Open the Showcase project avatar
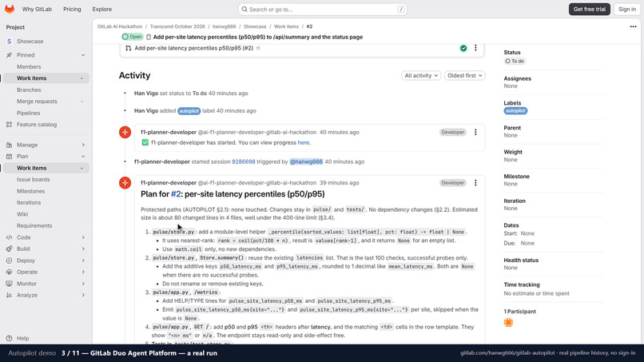 (9, 42)
